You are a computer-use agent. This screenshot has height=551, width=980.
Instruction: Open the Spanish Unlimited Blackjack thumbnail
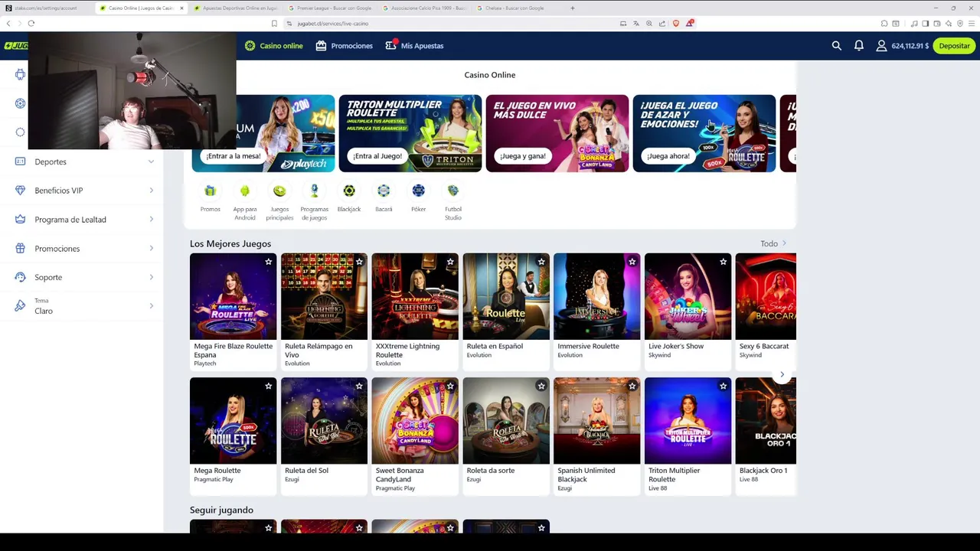pos(597,421)
